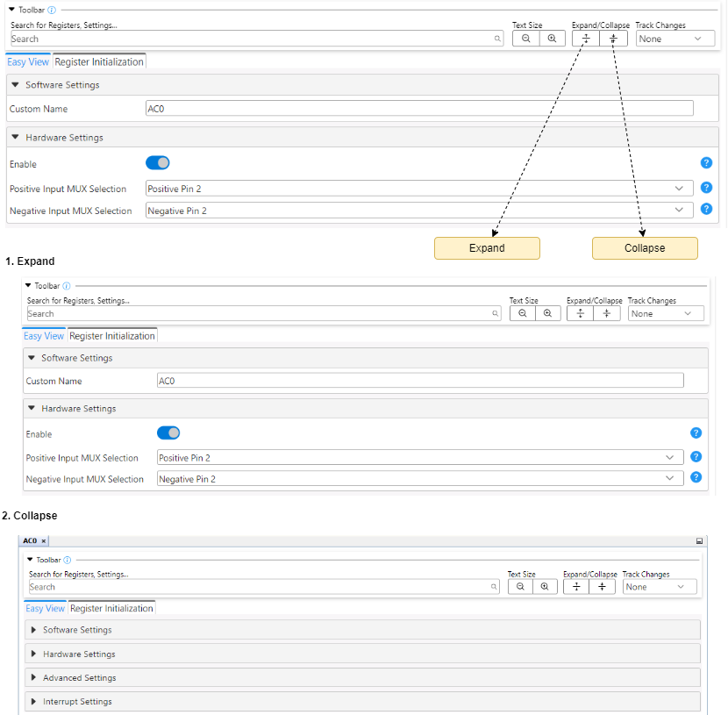This screenshot has width=728, height=715.
Task: Click the yellow Expand label box
Action: [487, 248]
